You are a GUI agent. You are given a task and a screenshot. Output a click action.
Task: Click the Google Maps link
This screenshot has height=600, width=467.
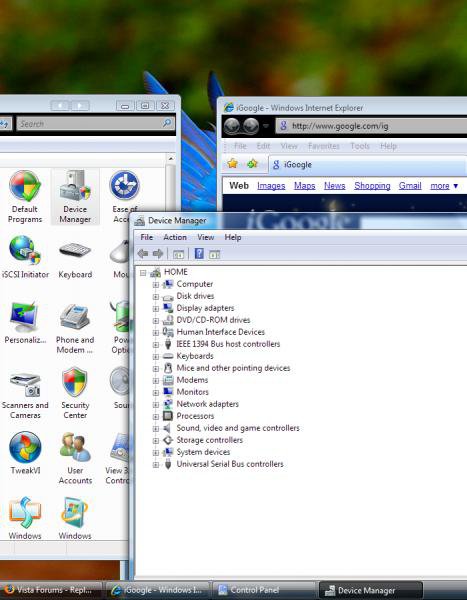pos(304,186)
